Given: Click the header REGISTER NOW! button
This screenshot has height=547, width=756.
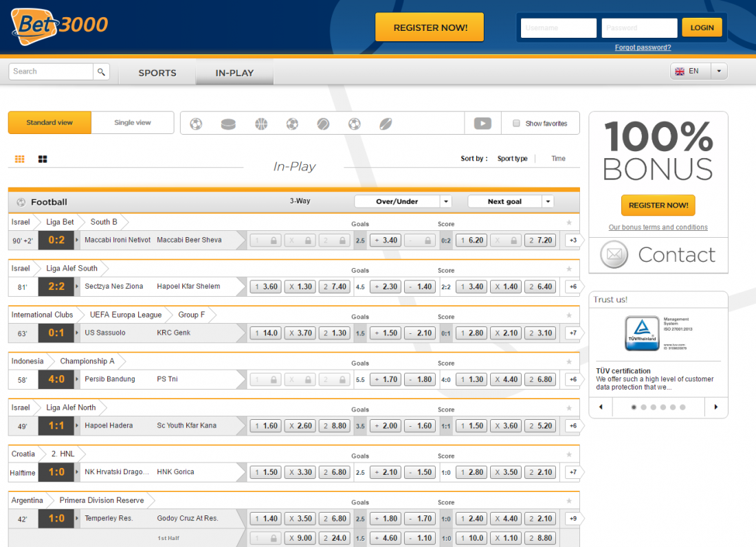Looking at the screenshot, I should pyautogui.click(x=430, y=27).
